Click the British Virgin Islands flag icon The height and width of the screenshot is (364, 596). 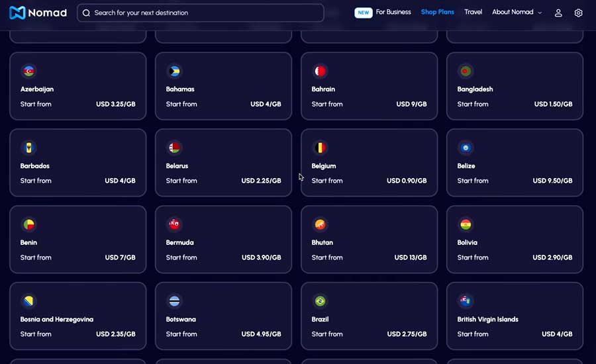pyautogui.click(x=466, y=301)
